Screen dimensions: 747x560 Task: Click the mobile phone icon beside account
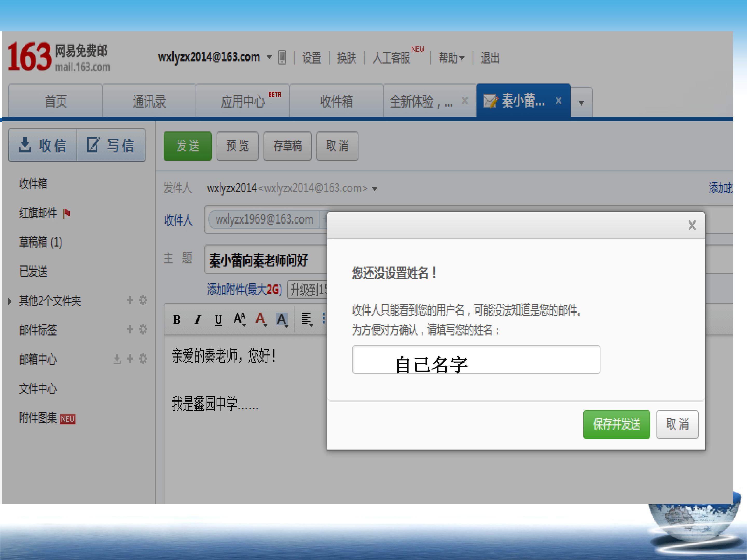282,57
